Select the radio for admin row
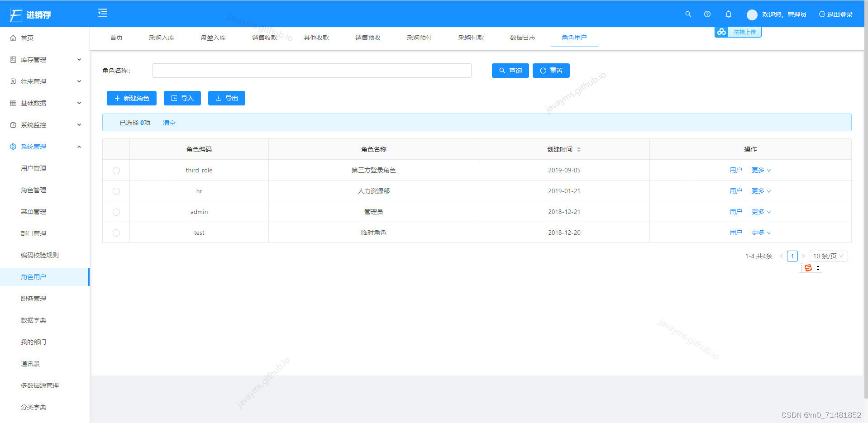868x423 pixels. coord(116,212)
